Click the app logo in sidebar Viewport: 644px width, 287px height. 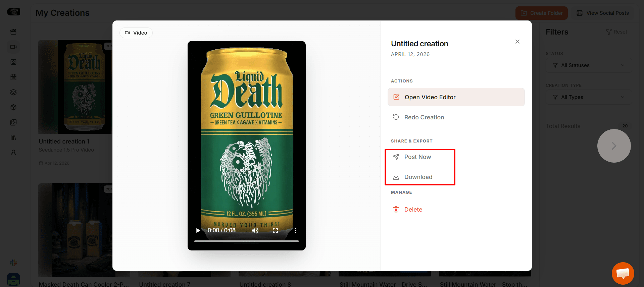click(x=13, y=12)
